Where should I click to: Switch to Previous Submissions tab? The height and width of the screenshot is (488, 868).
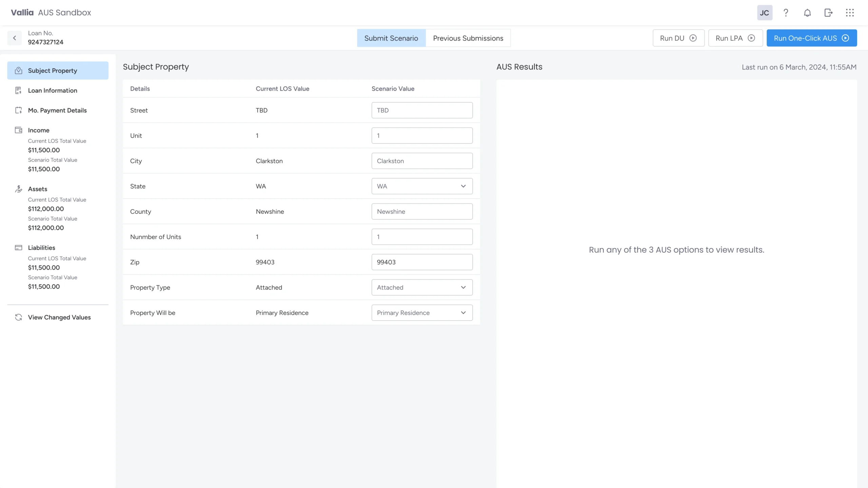tap(468, 38)
